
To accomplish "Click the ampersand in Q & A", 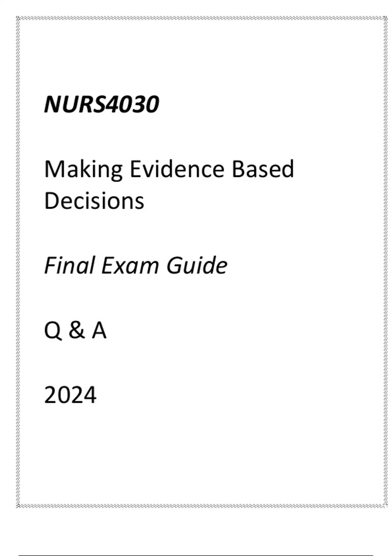I will 76,330.
